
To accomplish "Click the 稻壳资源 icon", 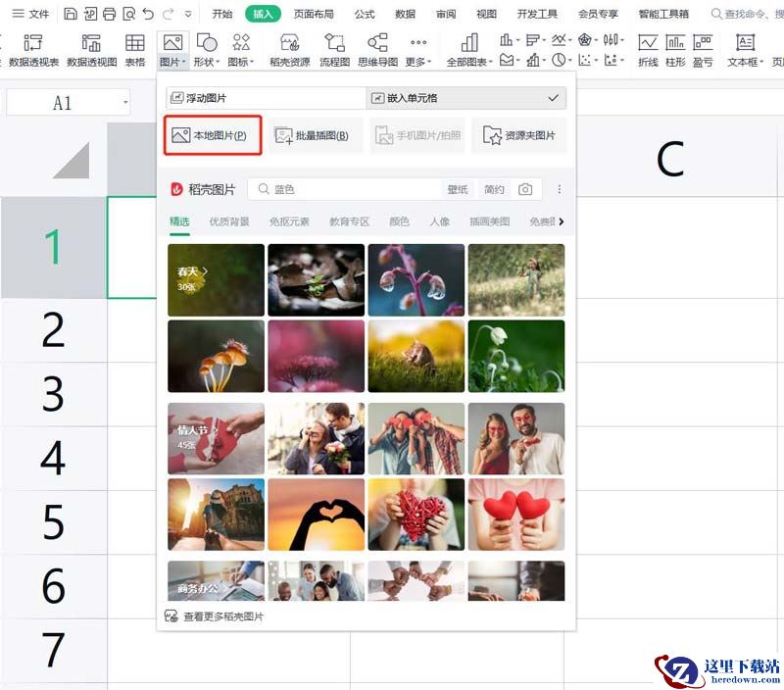I will point(289,50).
